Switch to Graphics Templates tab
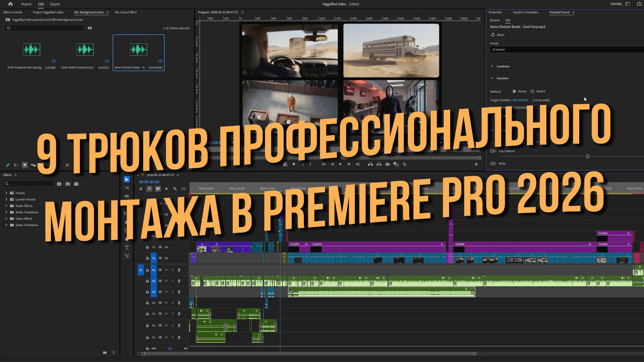 [526, 12]
